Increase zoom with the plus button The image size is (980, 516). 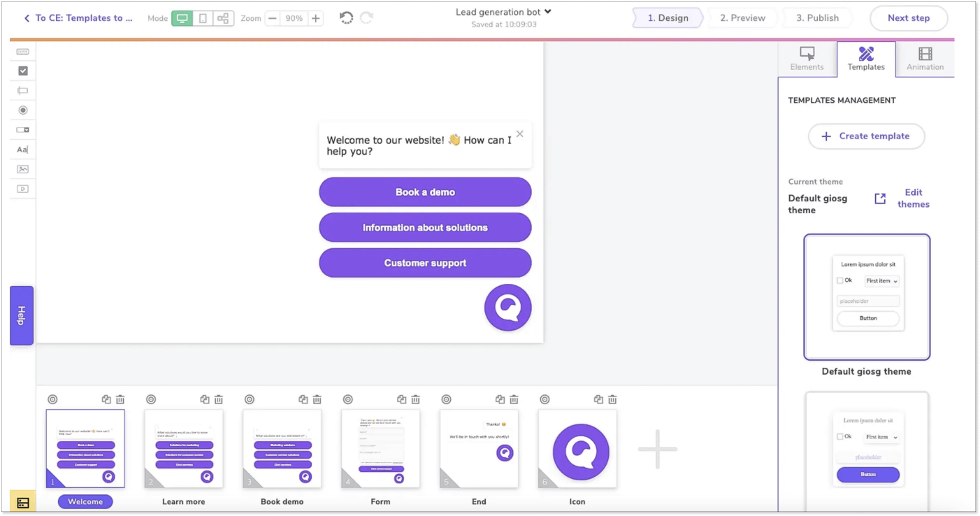tap(316, 18)
